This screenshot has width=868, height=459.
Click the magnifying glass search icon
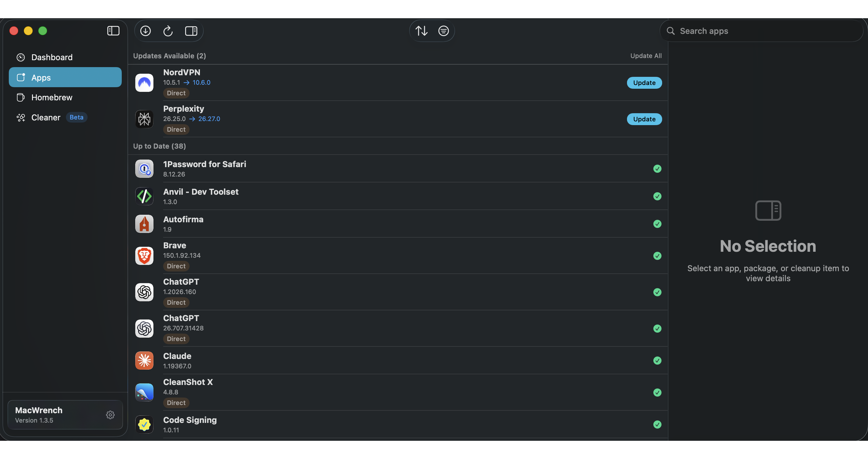pyautogui.click(x=671, y=31)
